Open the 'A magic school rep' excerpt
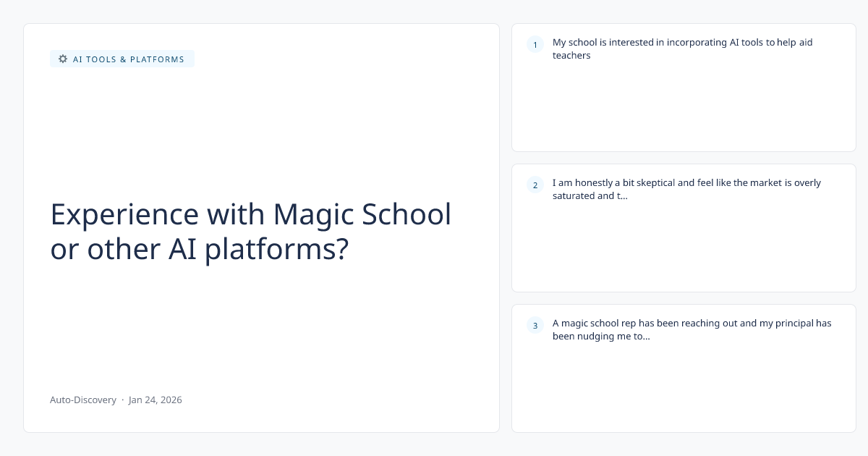 (692, 324)
